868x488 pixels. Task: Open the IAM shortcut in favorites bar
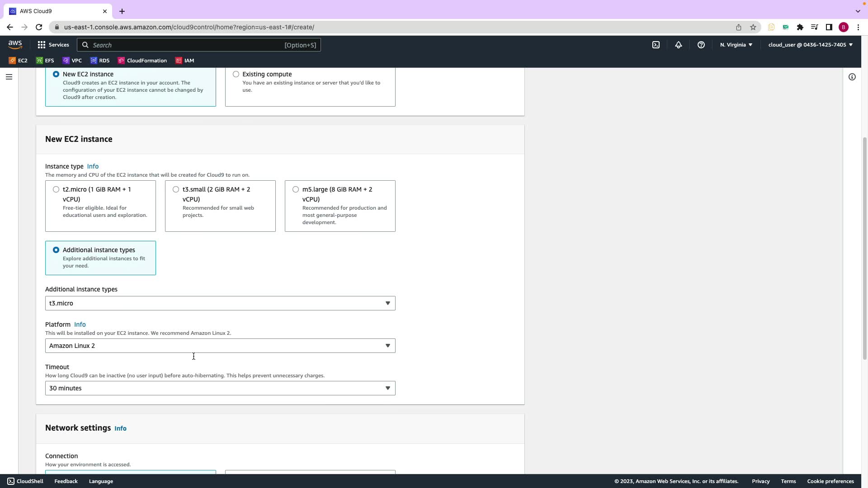click(x=185, y=61)
